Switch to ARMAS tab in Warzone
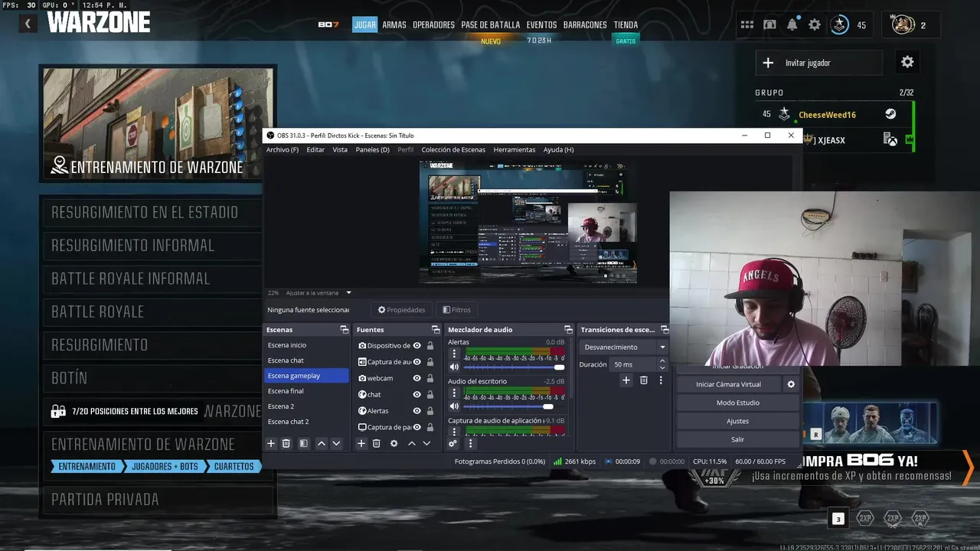This screenshot has width=980, height=551. pos(394,24)
